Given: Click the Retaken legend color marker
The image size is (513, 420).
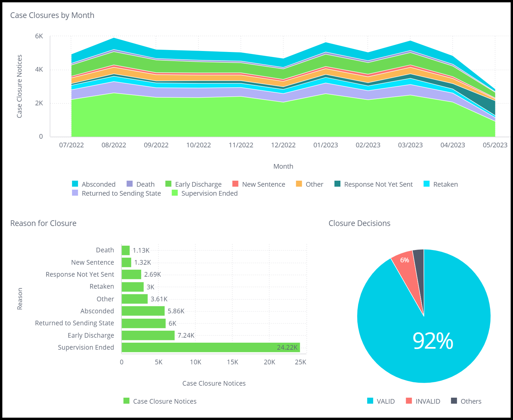Looking at the screenshot, I should [x=428, y=184].
